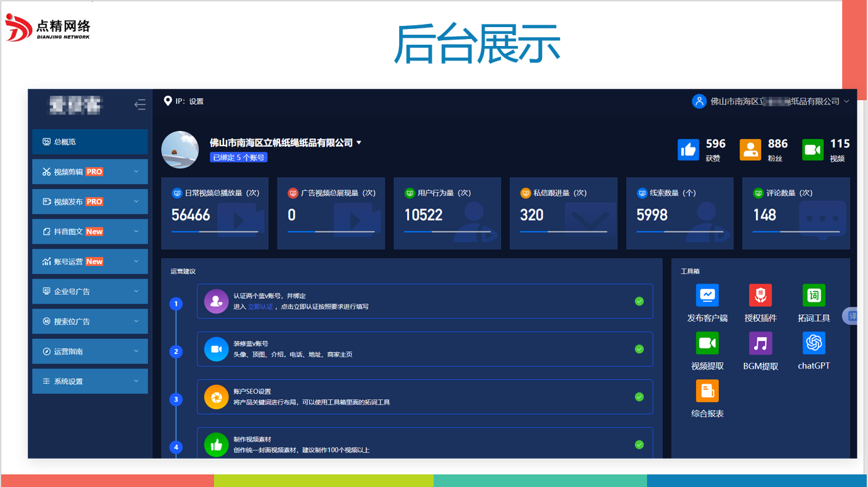
Task: Click the company profile picture thumbnail
Action: [x=180, y=150]
